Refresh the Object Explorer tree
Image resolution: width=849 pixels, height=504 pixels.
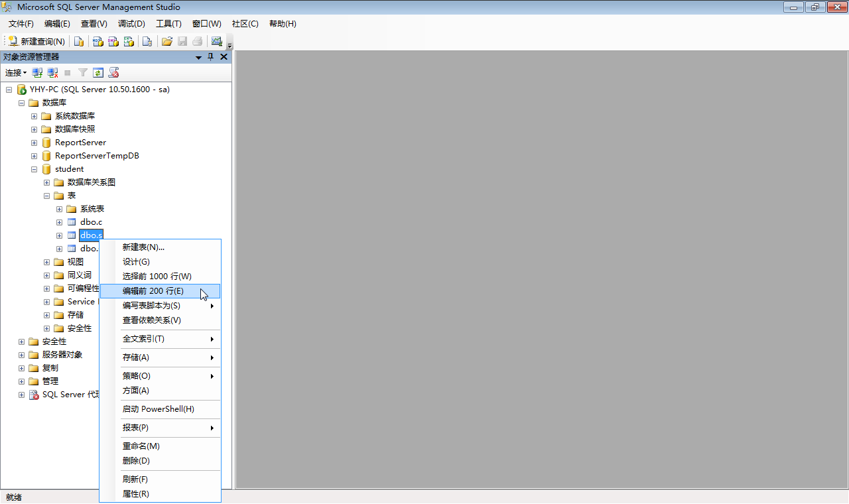98,72
